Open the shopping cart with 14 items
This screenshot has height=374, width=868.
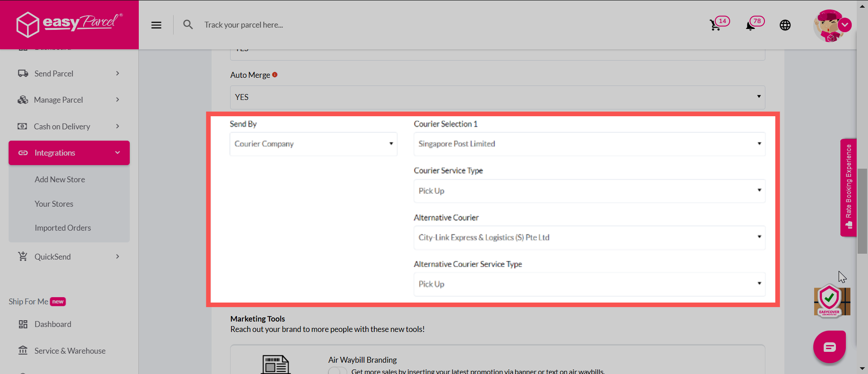pyautogui.click(x=719, y=24)
